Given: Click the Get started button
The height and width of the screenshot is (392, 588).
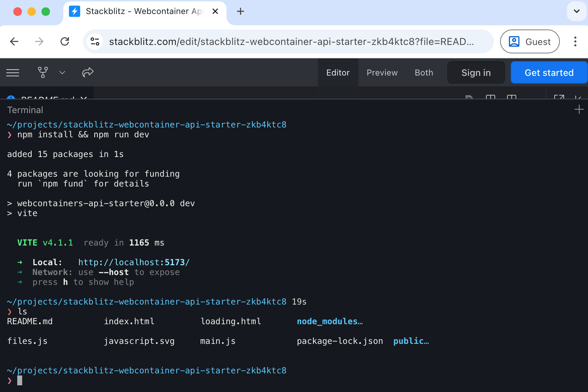Looking at the screenshot, I should pos(549,72).
